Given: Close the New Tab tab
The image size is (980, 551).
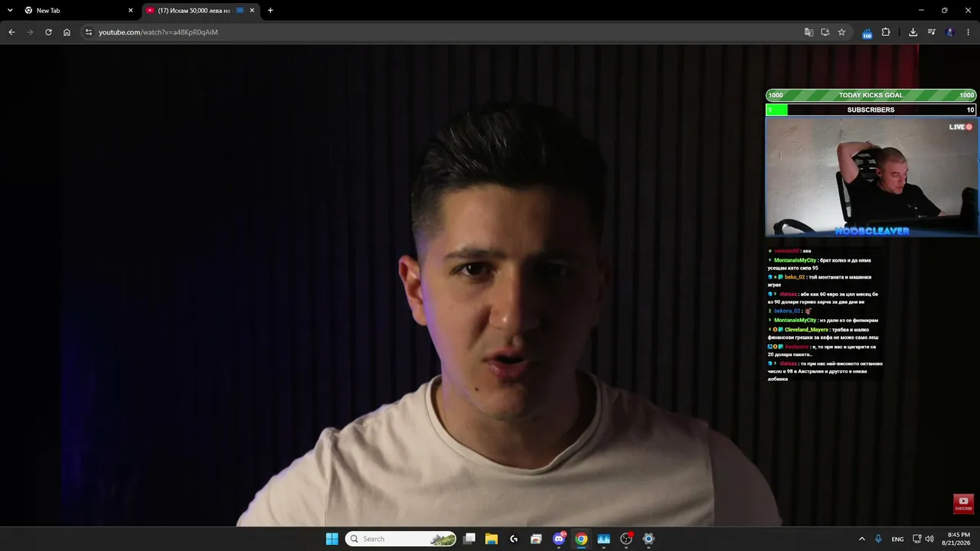Looking at the screenshot, I should click(130, 11).
